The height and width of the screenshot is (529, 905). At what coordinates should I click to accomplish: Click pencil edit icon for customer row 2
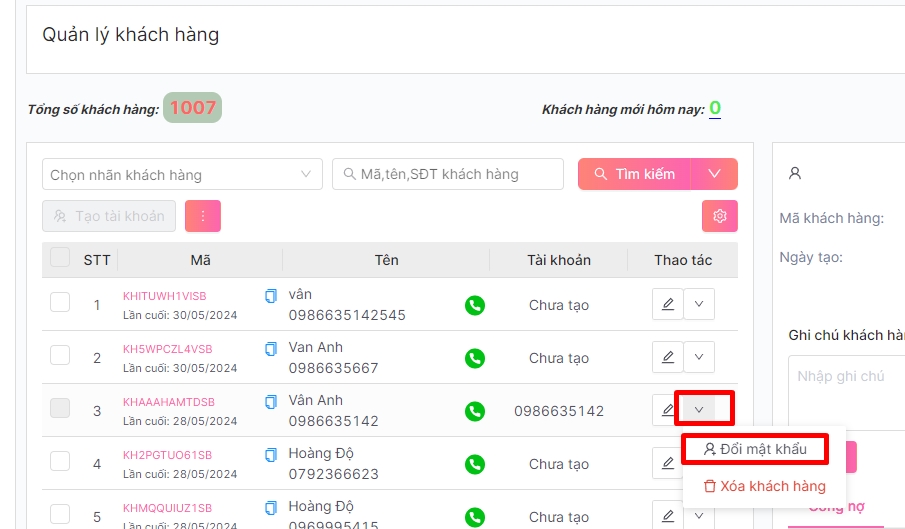pyautogui.click(x=667, y=358)
